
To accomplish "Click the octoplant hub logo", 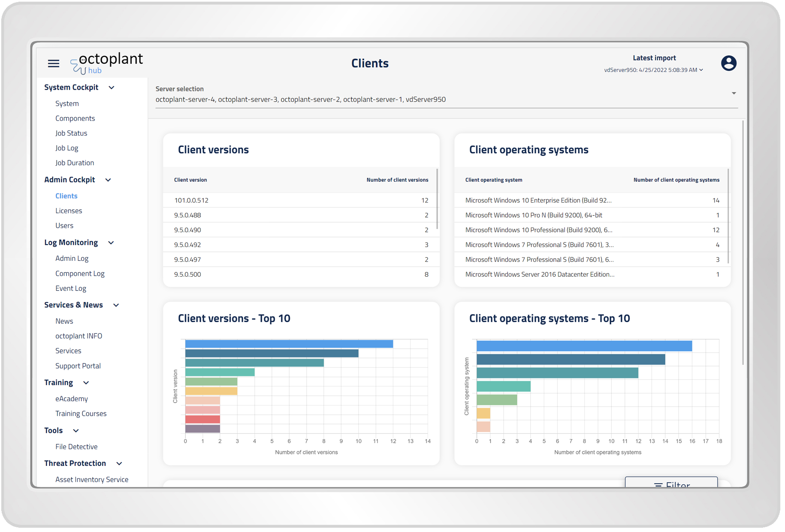I will click(x=107, y=63).
